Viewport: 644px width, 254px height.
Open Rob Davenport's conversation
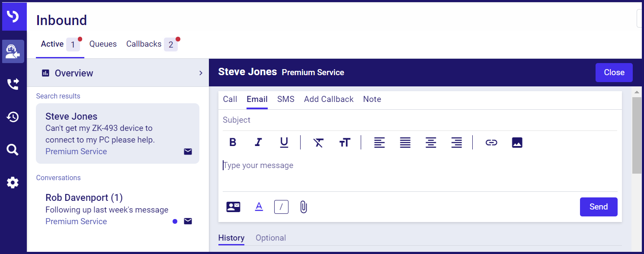[x=118, y=210]
